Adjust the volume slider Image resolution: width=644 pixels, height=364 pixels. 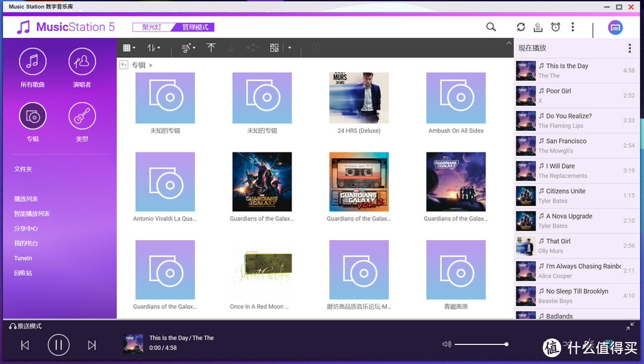[x=481, y=344]
